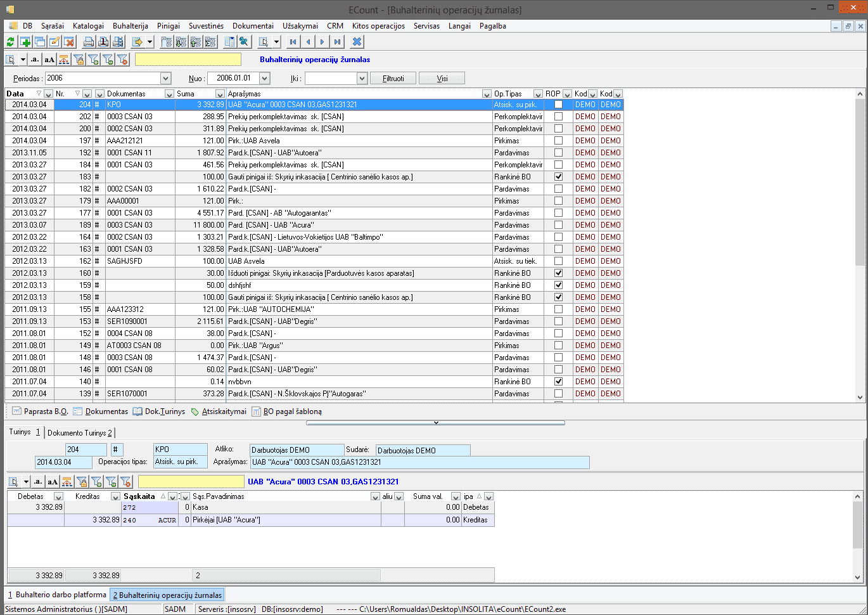
Task: Jump to first record with navigation arrow
Action: click(x=293, y=42)
